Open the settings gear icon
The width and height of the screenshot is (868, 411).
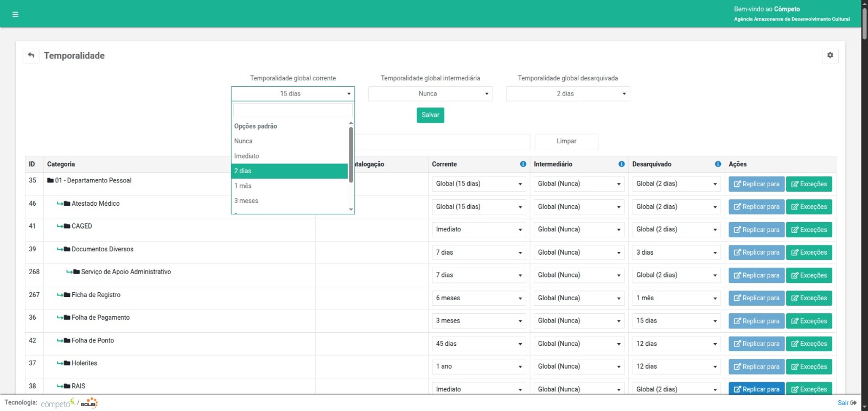(x=830, y=55)
